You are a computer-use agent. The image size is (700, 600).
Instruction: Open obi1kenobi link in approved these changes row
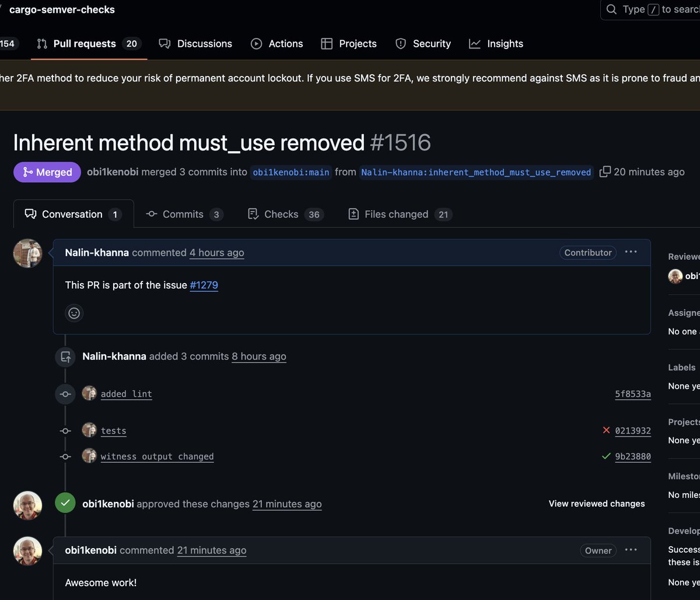click(108, 504)
